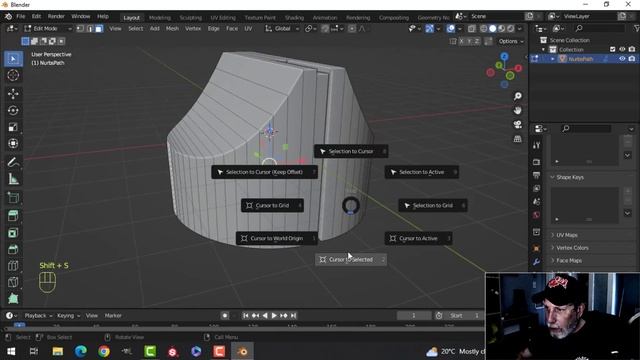Switch to wireframe viewport shading
640x360 pixels.
tap(484, 29)
